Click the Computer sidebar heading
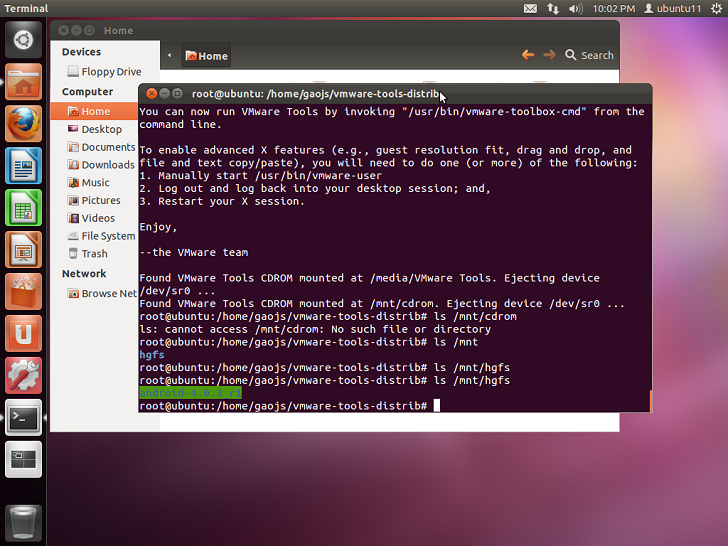The height and width of the screenshot is (546, 728). (x=87, y=91)
